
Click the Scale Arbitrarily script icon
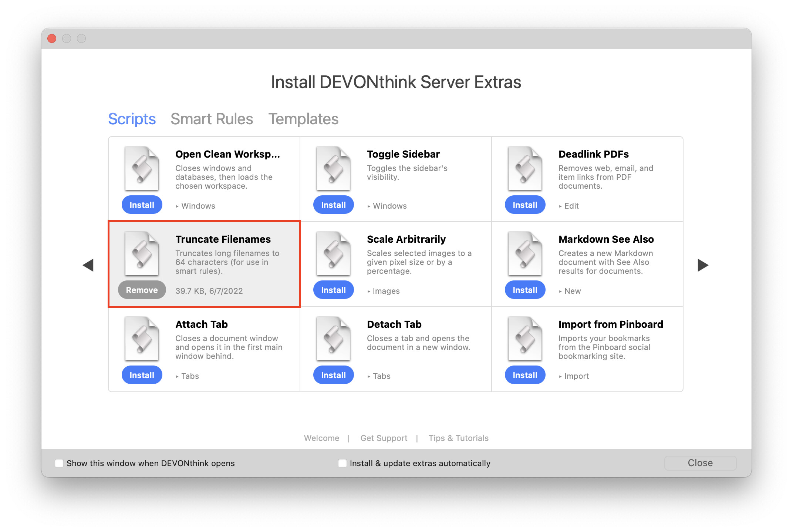coord(334,254)
